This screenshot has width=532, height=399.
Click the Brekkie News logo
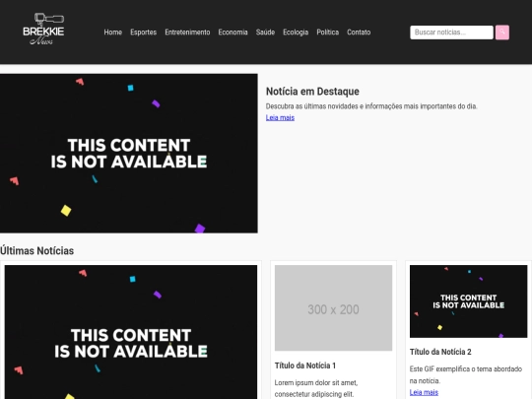coord(43,30)
